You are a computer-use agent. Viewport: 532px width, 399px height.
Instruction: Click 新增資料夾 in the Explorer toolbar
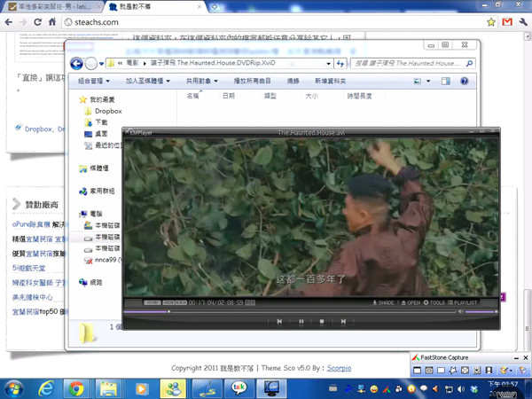click(332, 81)
